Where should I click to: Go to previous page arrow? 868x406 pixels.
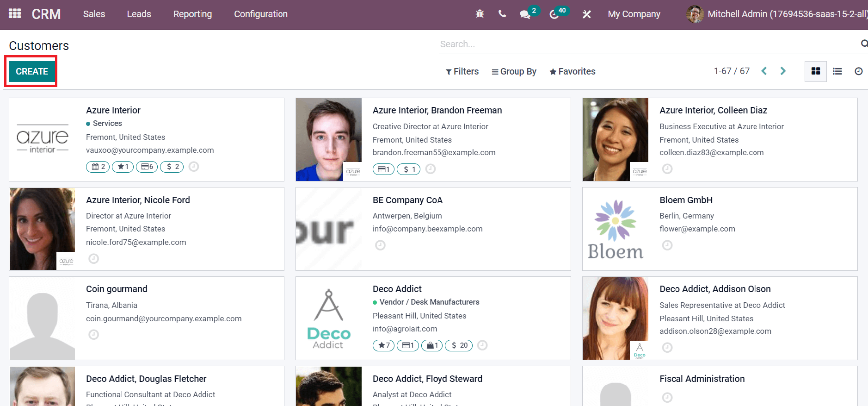coord(764,71)
